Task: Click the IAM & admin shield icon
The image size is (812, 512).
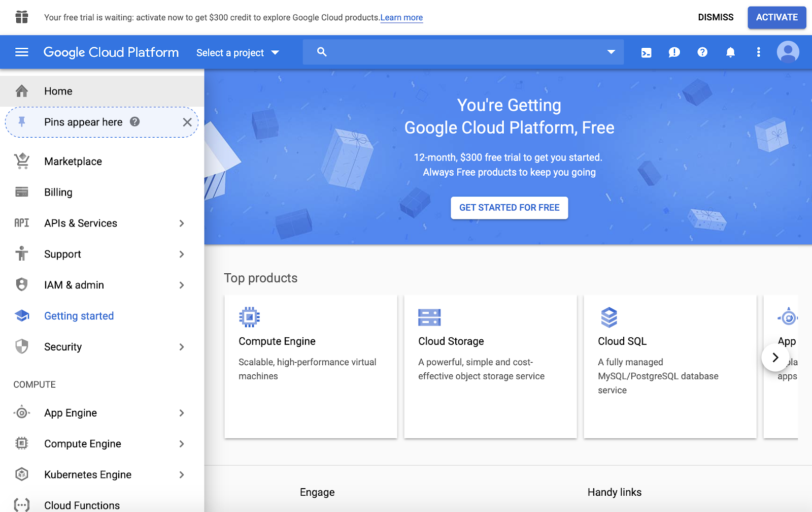Action: click(x=22, y=284)
